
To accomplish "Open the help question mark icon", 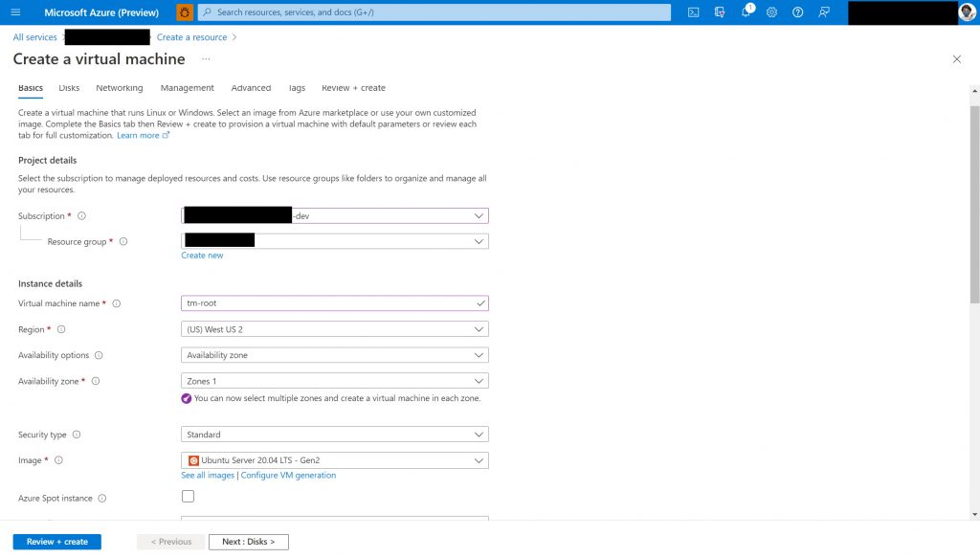I will (x=797, y=11).
